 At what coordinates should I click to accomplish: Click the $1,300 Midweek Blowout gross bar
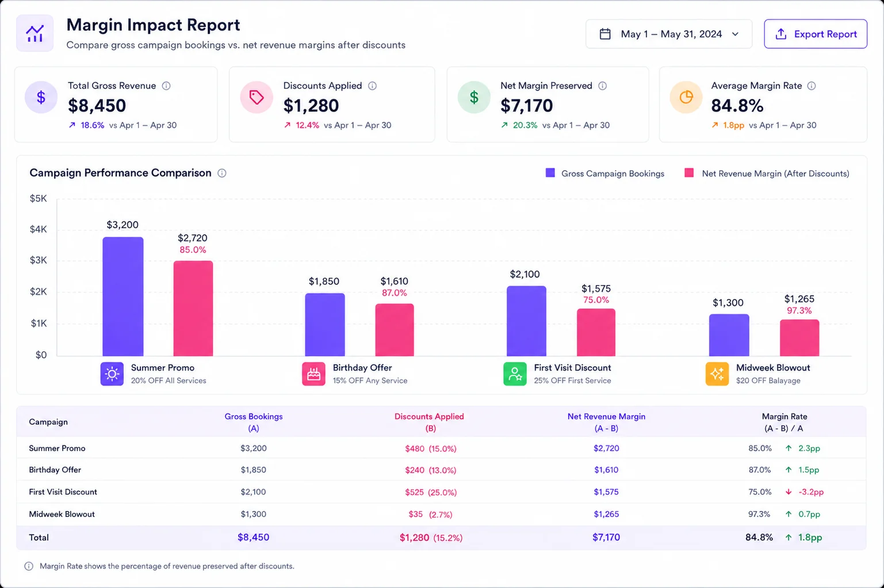(x=729, y=335)
